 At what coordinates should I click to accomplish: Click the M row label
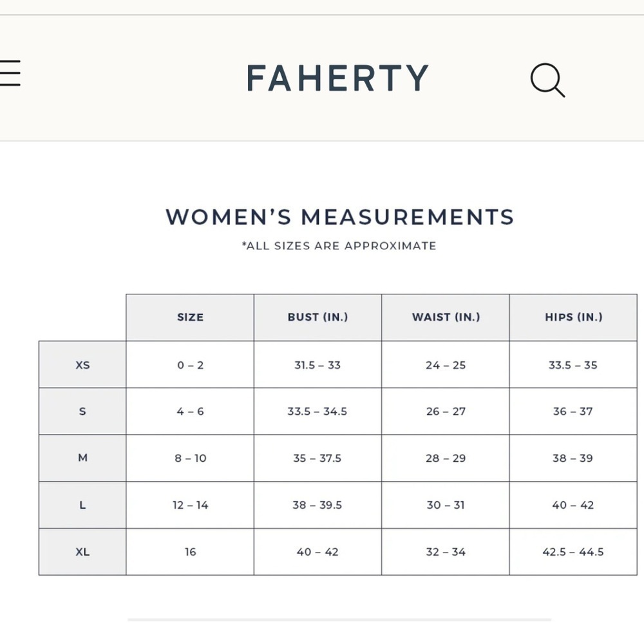tap(82, 458)
